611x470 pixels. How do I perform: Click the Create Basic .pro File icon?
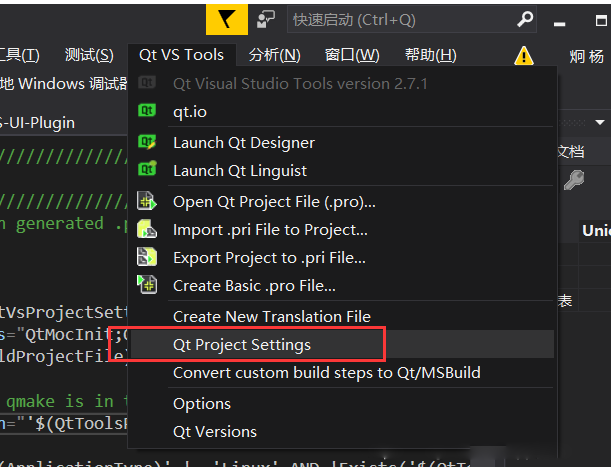[147, 284]
